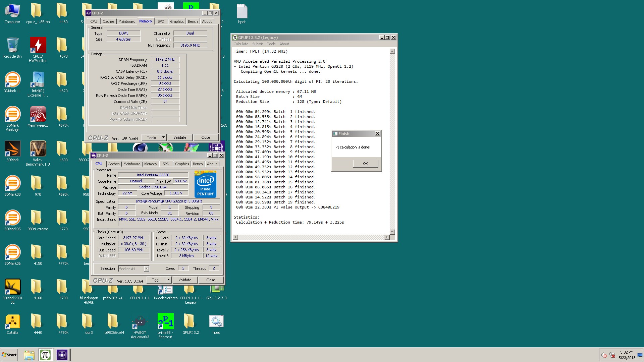Click the taskbar clock 5:32 PM
Viewport: 644px width, 362px height.
[627, 352]
